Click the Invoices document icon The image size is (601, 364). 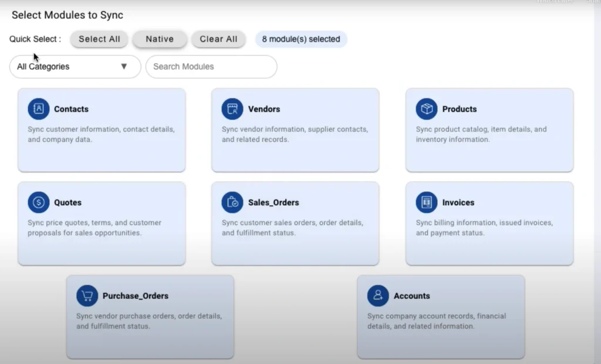coord(427,202)
